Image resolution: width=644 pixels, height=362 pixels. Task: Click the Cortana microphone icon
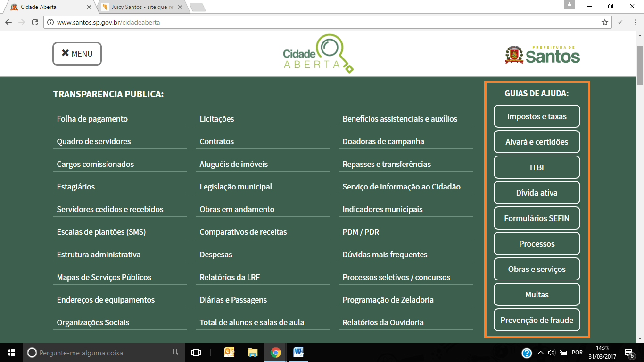tap(175, 353)
